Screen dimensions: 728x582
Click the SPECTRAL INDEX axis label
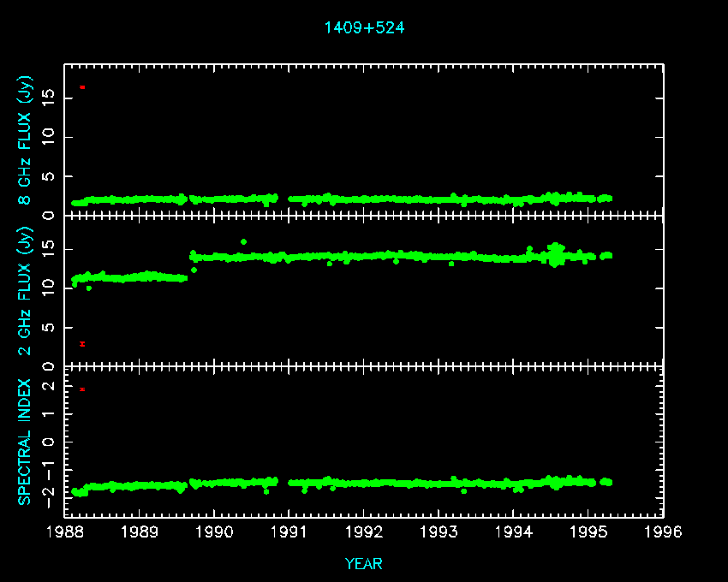click(26, 441)
